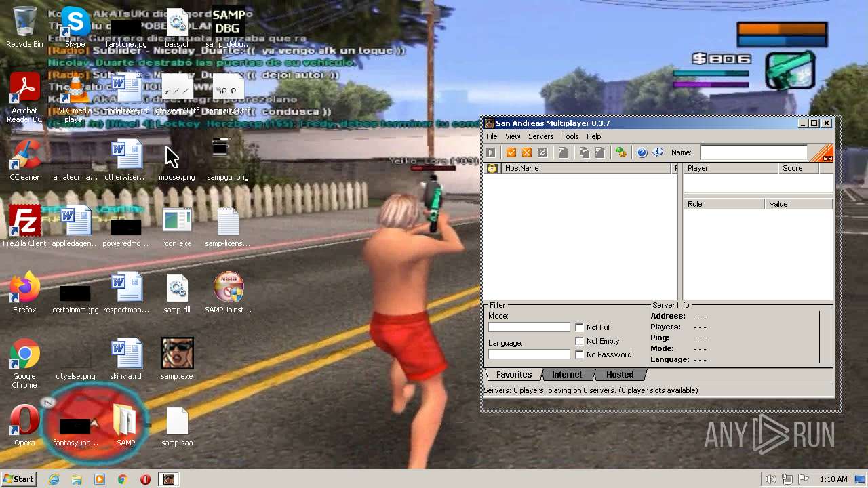This screenshot has width=868, height=488.
Task: Select the bass.dll desktop icon
Action: [x=177, y=28]
